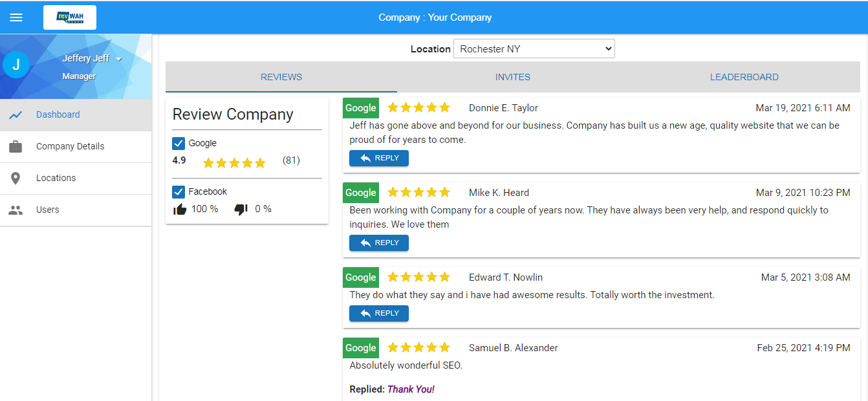
Task: Open Users in the sidebar
Action: coord(76,210)
